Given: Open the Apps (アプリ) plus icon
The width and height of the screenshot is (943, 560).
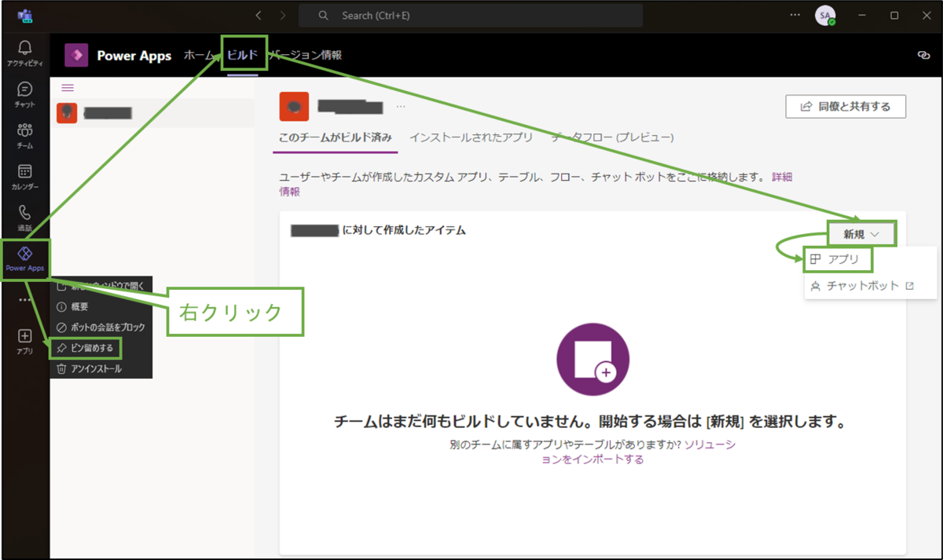Looking at the screenshot, I should pos(25,341).
